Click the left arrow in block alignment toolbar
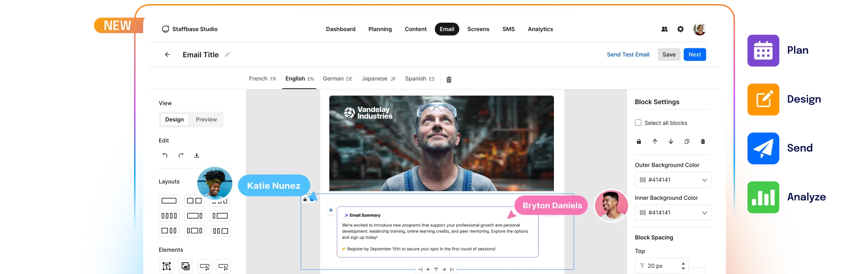Image resolution: width=868 pixels, height=274 pixels. click(x=428, y=269)
